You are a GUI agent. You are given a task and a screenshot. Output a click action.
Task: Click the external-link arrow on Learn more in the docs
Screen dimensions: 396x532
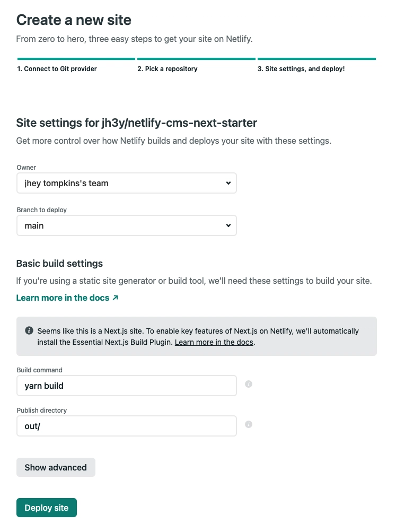(114, 298)
